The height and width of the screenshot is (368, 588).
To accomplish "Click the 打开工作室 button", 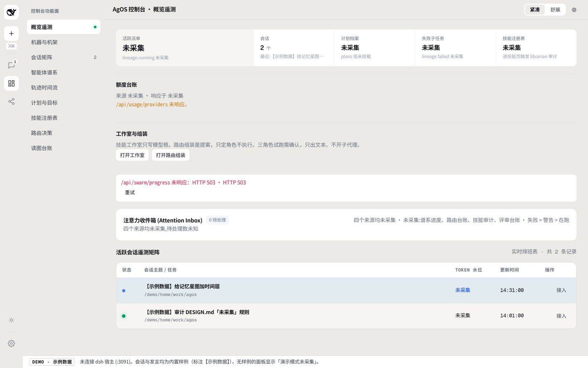I will (x=132, y=155).
